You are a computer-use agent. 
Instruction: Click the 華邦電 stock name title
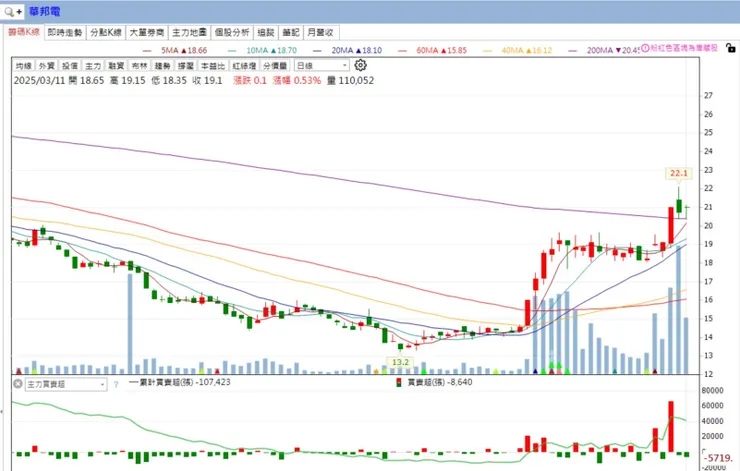pyautogui.click(x=45, y=11)
